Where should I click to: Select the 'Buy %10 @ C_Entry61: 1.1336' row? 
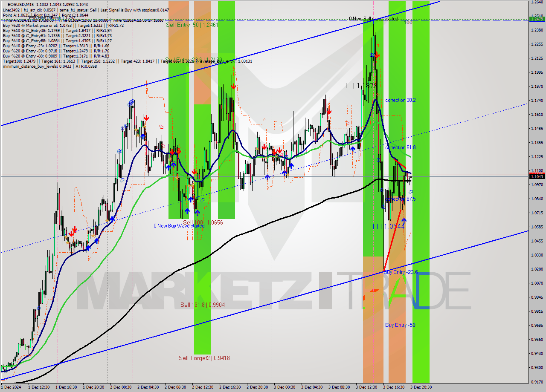pyautogui.click(x=57, y=35)
